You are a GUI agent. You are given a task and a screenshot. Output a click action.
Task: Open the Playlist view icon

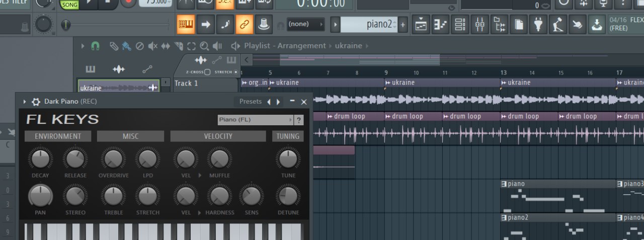point(421,24)
